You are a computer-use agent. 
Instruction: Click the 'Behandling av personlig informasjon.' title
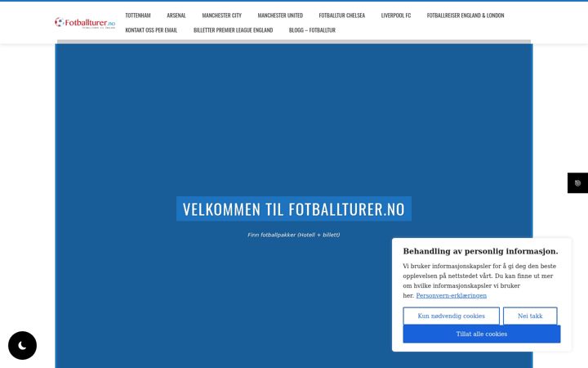(x=480, y=251)
